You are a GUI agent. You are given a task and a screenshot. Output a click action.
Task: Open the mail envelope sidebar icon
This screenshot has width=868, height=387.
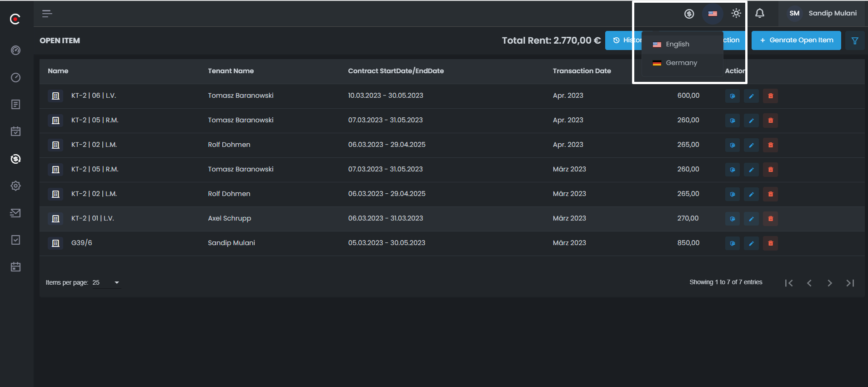pos(15,213)
